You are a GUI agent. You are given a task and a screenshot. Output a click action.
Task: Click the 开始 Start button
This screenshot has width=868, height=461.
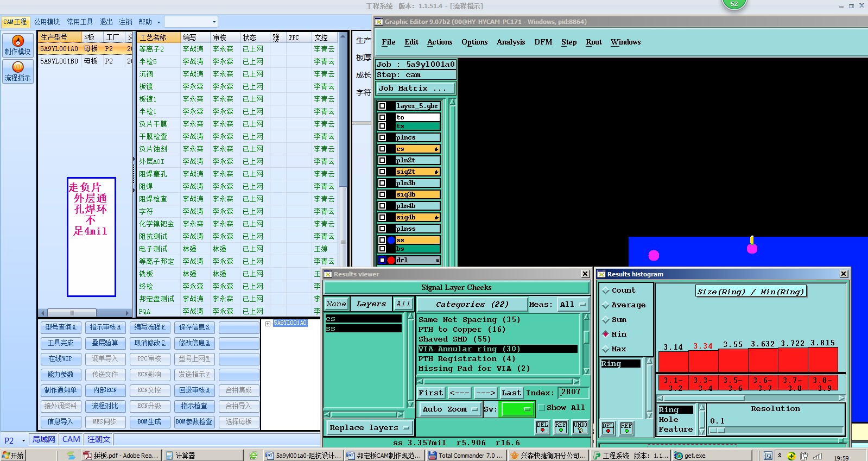tap(13, 456)
